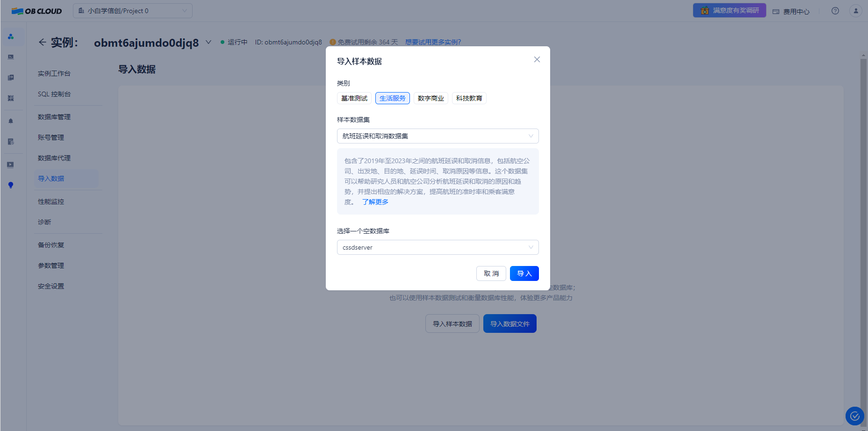Close the 导入样本数据 dialog
This screenshot has height=431, width=868.
(537, 59)
